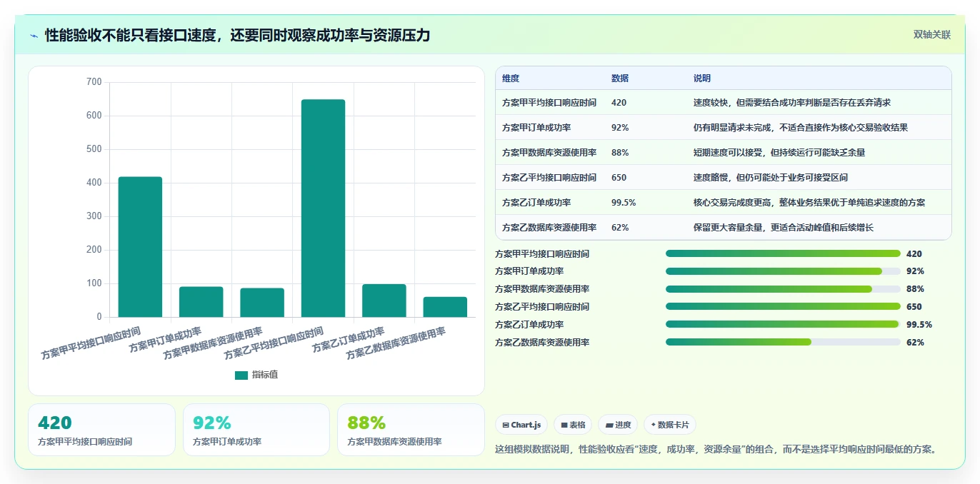
Task: Click the tallest chart bar for 方案乙平均接口响应时间
Action: click(323, 208)
